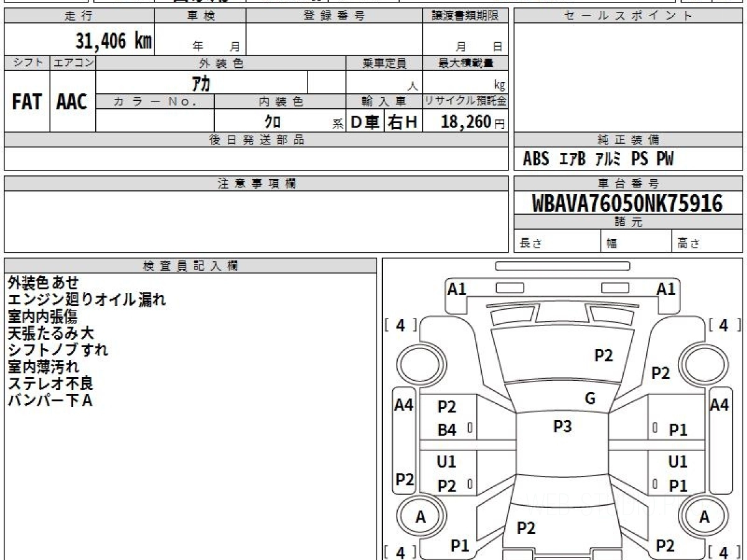Screen dimensions: 747x560
Task: Click the G mark on the windshield
Action: [x=590, y=399]
